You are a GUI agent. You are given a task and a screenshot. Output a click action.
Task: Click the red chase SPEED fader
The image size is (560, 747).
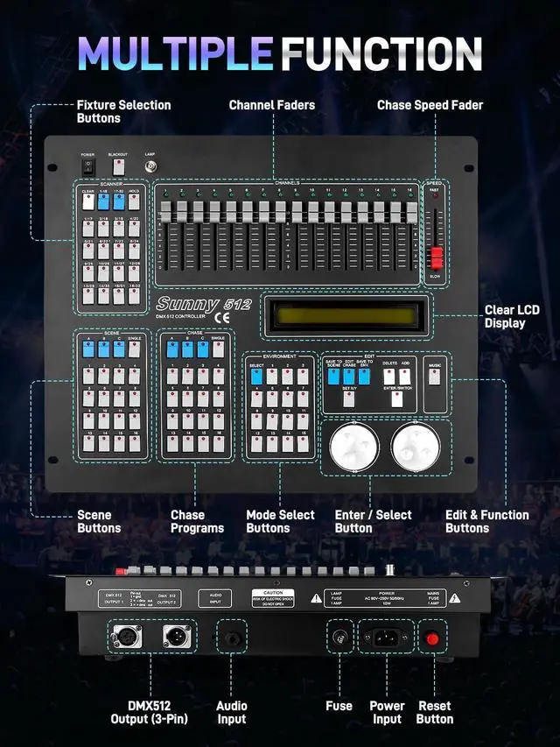pyautogui.click(x=437, y=257)
